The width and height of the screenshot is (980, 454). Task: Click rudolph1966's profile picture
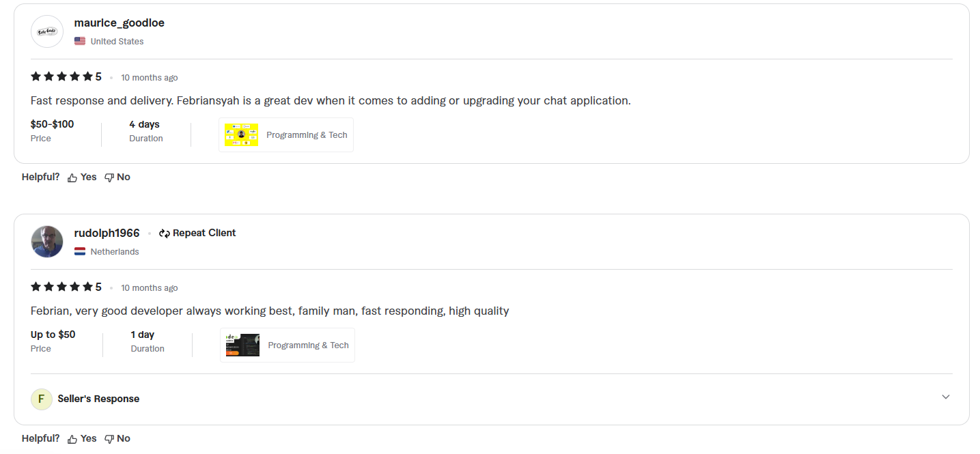46,242
